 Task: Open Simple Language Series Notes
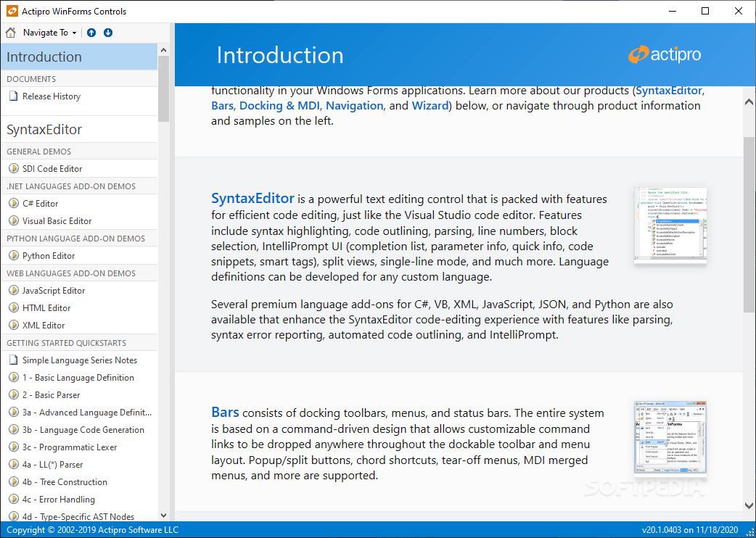[80, 360]
